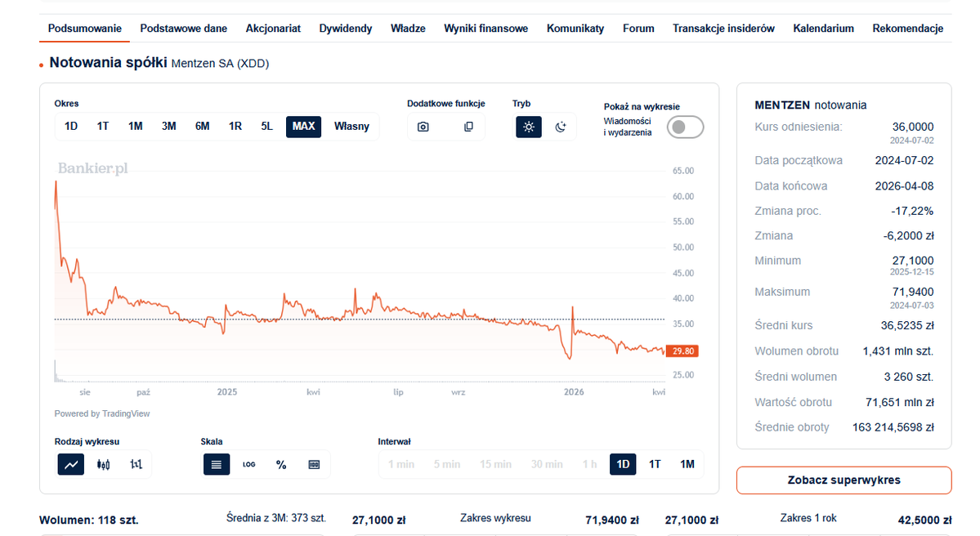This screenshot has height=536, width=980.
Task: Click the Wolumen: 118 szt. text
Action: [89, 520]
